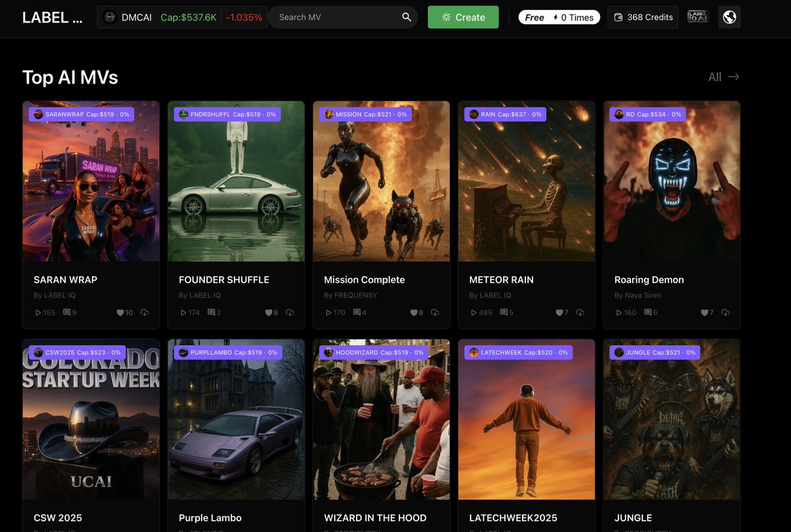Open the Colorado Startup Week thumbnail
This screenshot has width=791, height=532.
click(91, 419)
